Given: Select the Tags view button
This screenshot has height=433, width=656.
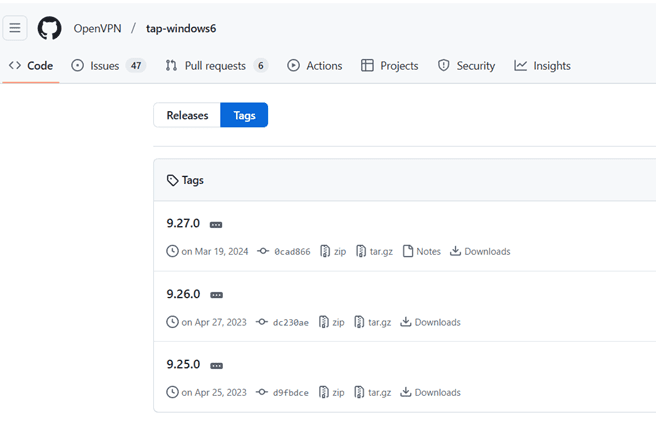Looking at the screenshot, I should click(244, 115).
